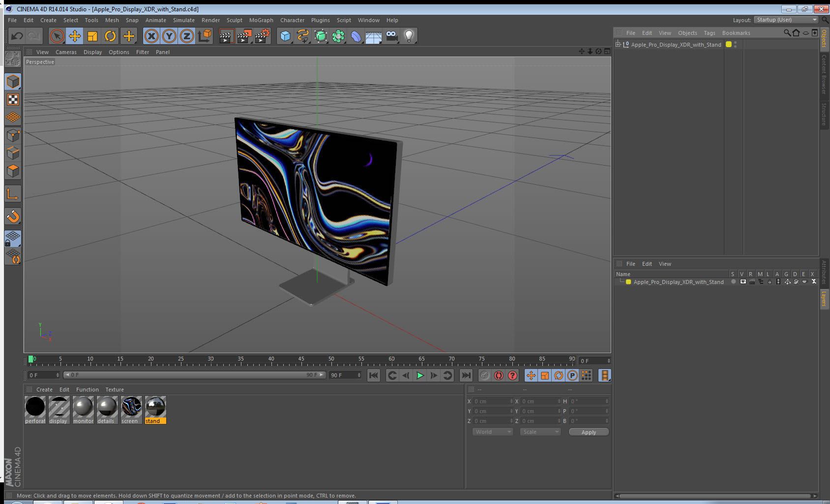Click the Undo arrow icon
The width and height of the screenshot is (830, 504).
(x=17, y=36)
